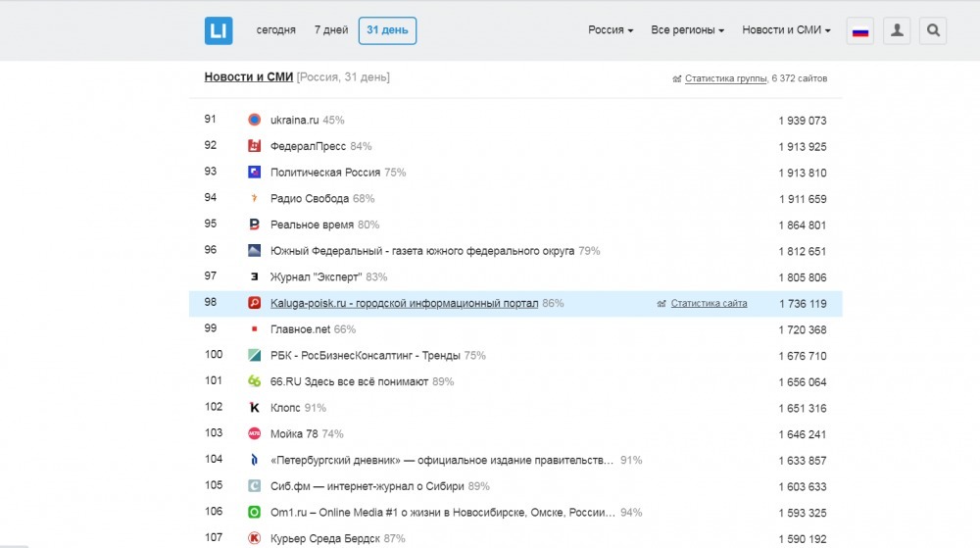Click the Om1.ru green favicon
The width and height of the screenshot is (980, 548).
[x=255, y=513]
